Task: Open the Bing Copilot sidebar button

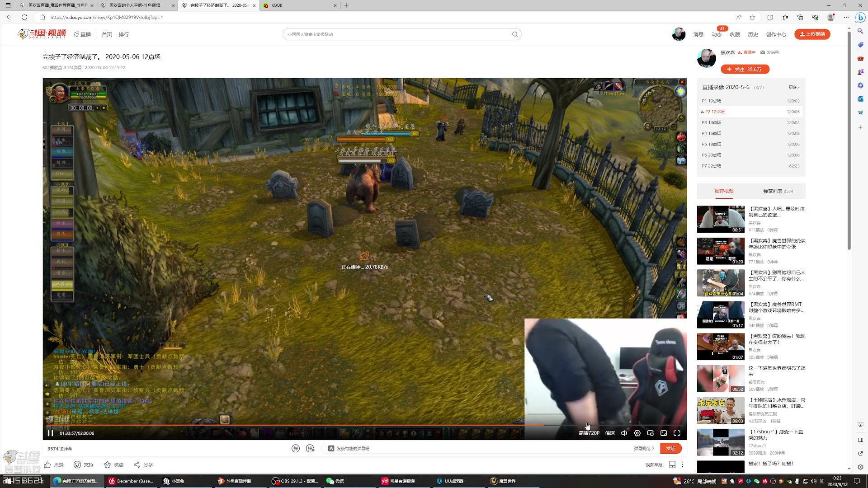Action: coord(860,17)
